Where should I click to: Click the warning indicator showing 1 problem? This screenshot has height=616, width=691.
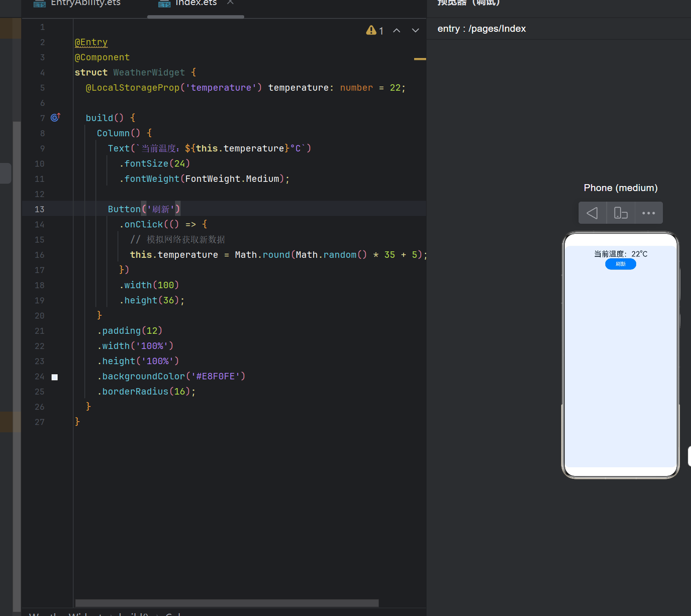[375, 30]
